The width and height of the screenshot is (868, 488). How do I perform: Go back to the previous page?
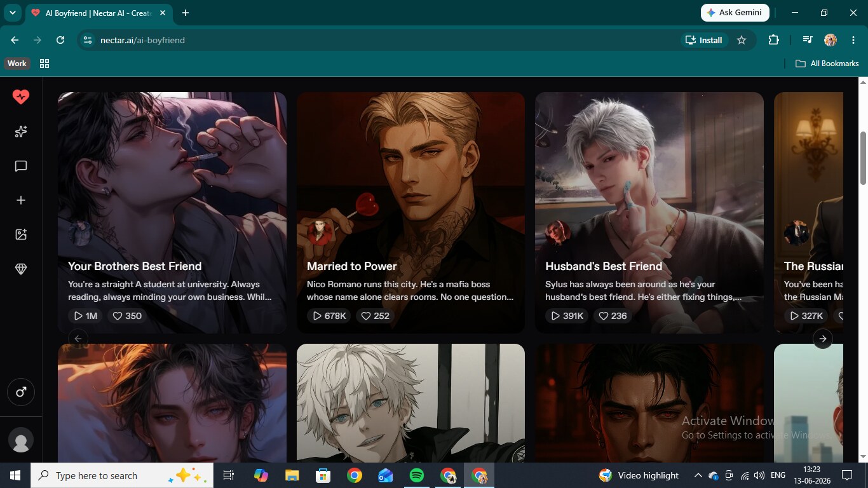pos(15,40)
